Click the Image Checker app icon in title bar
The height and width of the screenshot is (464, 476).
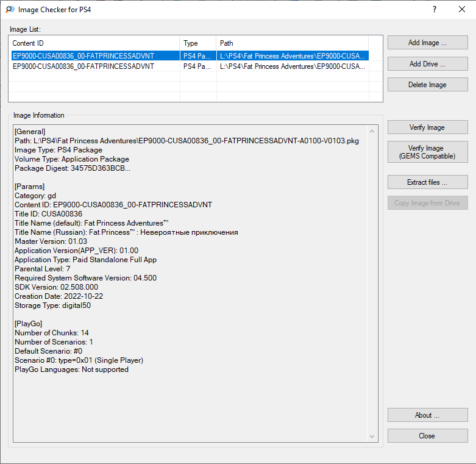click(10, 9)
